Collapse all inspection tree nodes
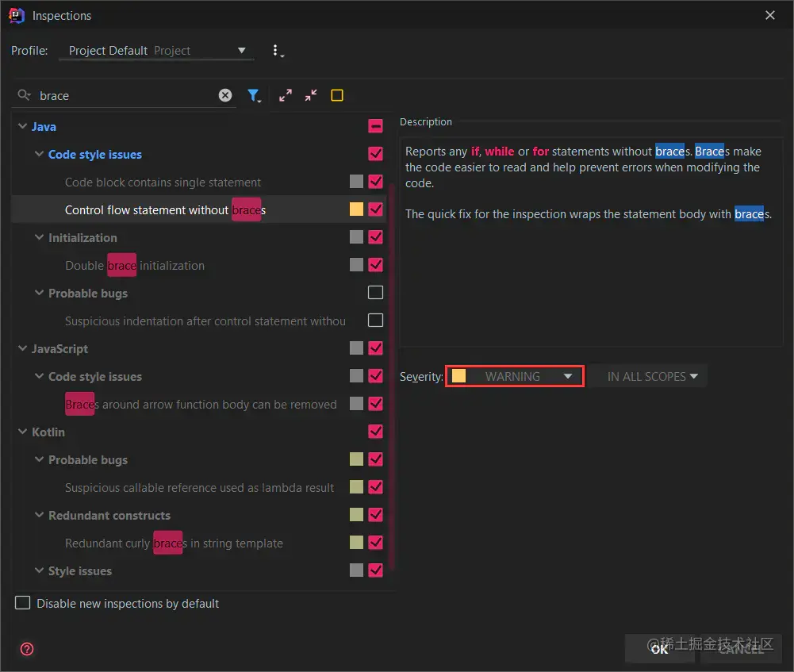Viewport: 794px width, 672px height. point(311,95)
